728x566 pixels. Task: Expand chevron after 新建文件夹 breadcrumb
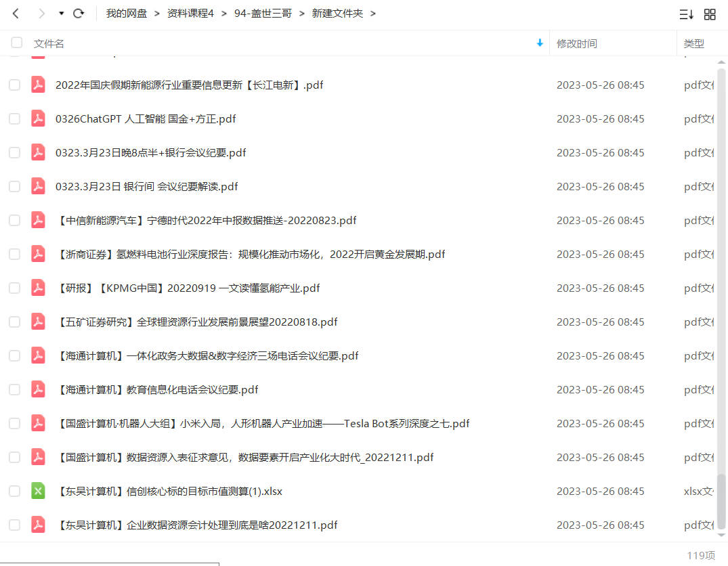(373, 14)
